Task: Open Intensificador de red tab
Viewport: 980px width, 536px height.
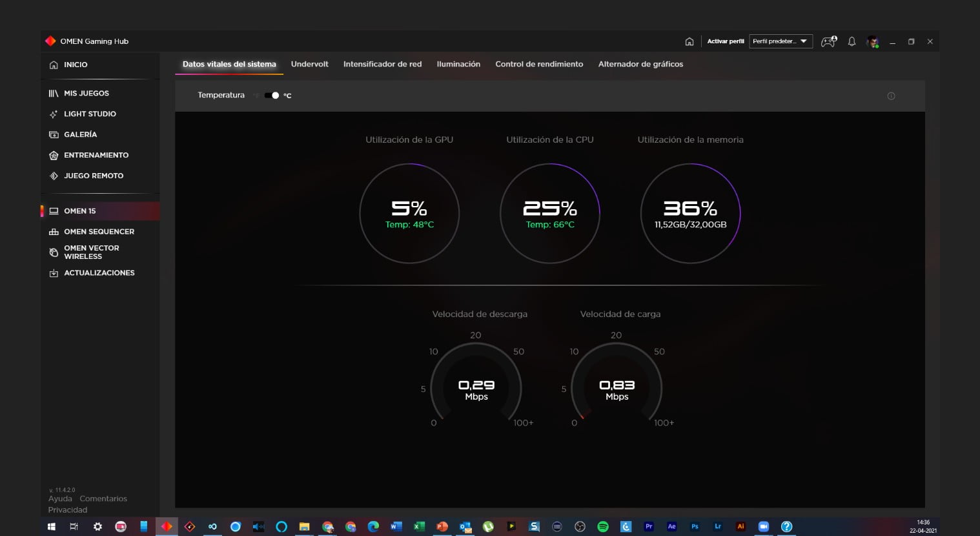Action: click(382, 64)
